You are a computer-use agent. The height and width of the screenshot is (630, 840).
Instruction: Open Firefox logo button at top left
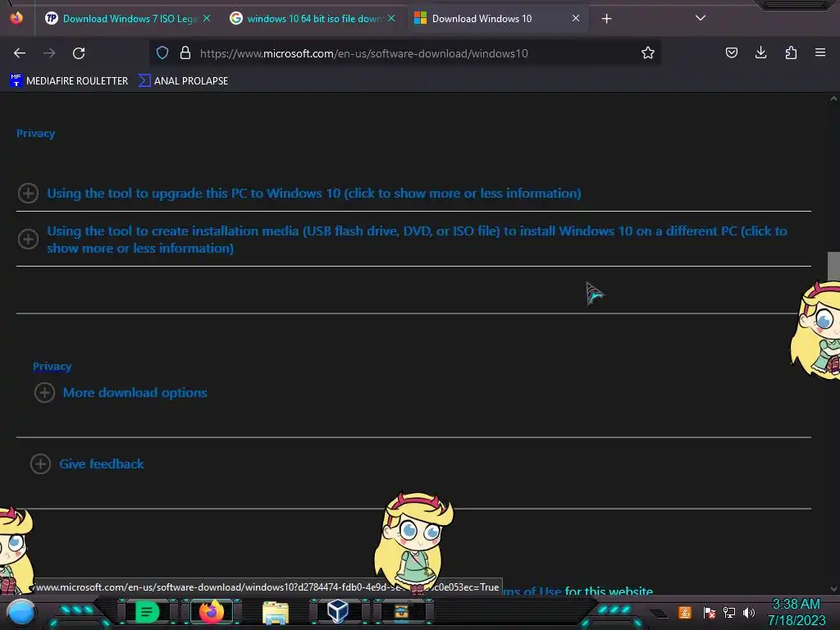16,18
